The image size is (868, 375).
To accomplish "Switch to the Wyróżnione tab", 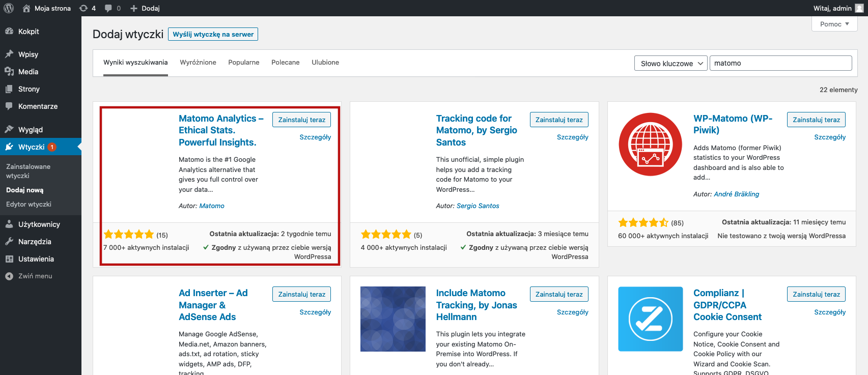I will coord(198,63).
